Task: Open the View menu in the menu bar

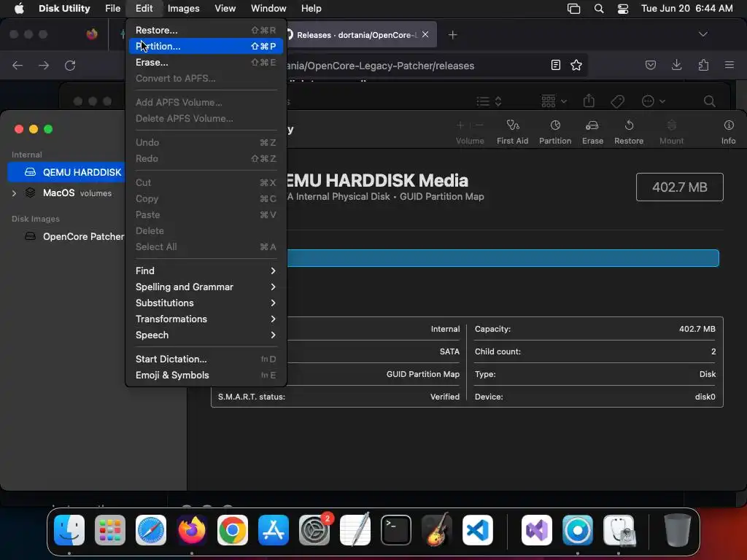Action: [225, 9]
